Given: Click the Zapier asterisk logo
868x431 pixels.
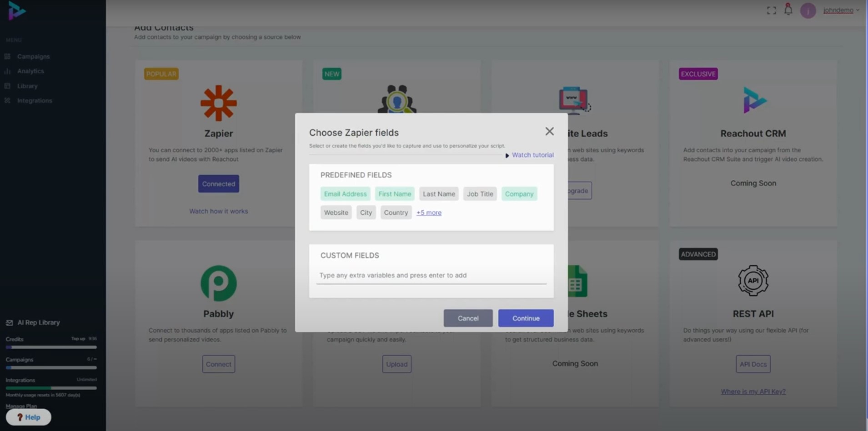Looking at the screenshot, I should click(x=219, y=103).
